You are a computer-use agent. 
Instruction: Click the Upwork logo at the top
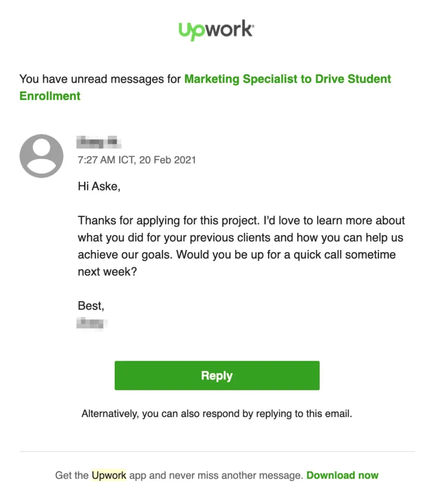(x=217, y=30)
